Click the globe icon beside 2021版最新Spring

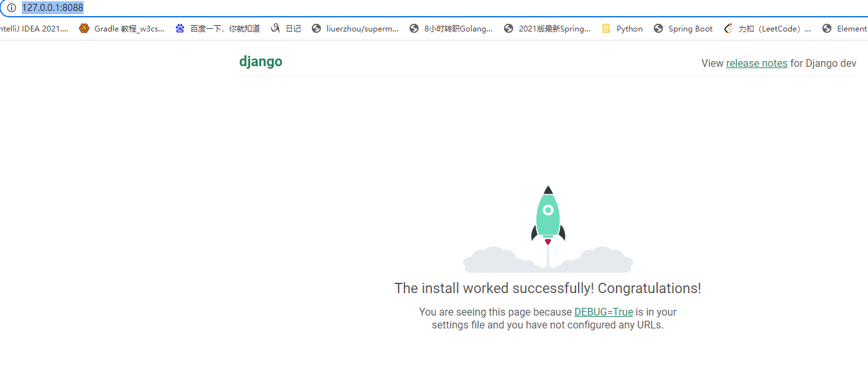(509, 28)
